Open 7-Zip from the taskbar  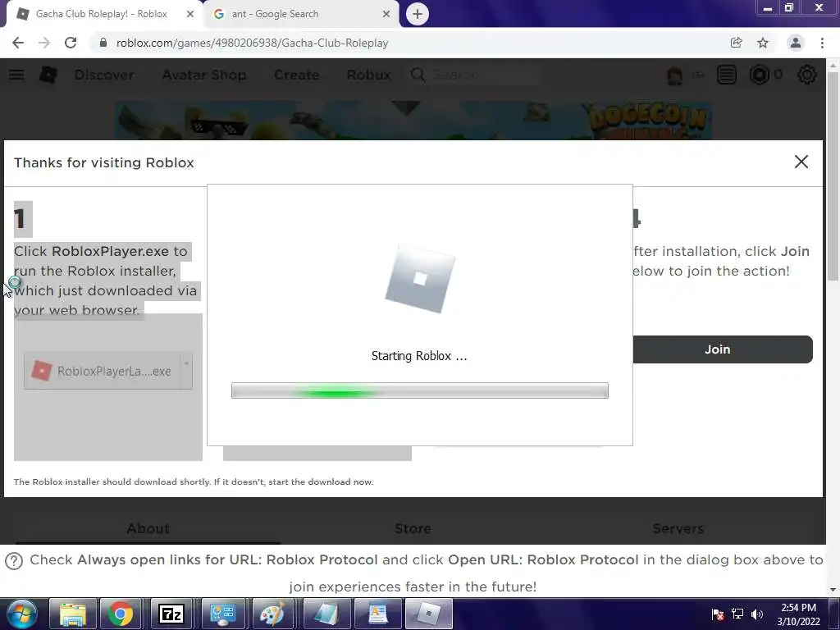coord(171,614)
